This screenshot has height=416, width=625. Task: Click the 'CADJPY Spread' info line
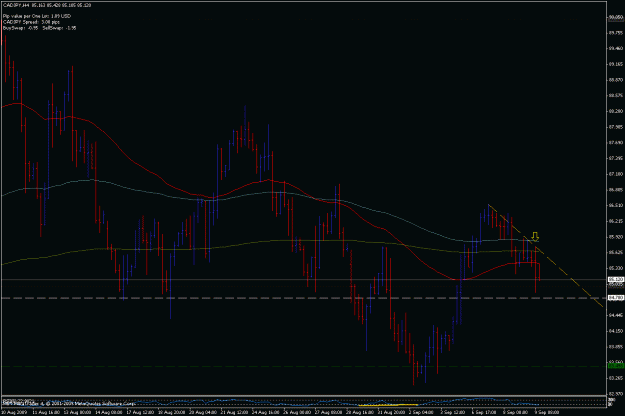(x=31, y=22)
